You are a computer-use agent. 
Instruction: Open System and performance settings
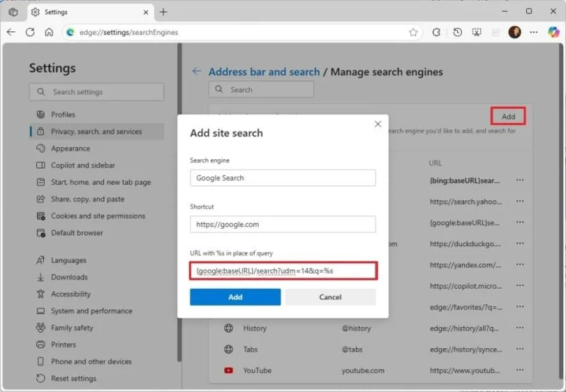[96, 311]
